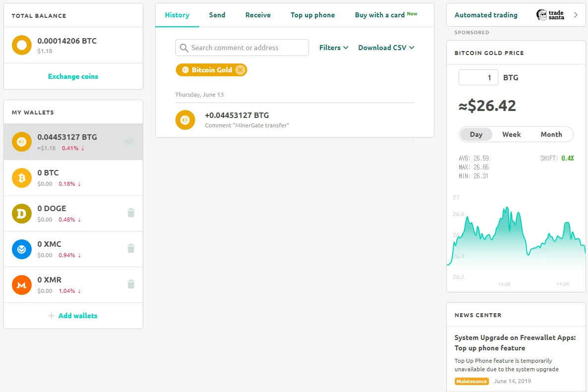Click the orange Bitcoin BTC wallet icon

(22, 178)
